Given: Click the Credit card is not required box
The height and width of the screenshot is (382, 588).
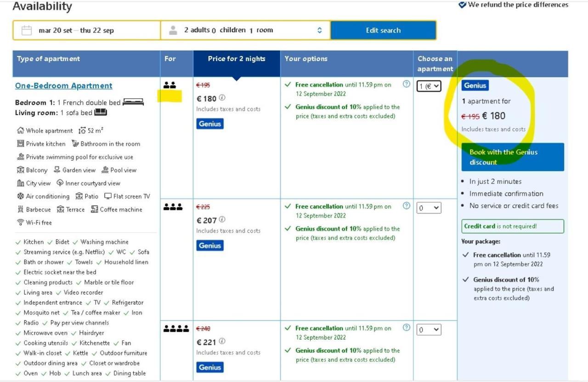Looking at the screenshot, I should 513,226.
